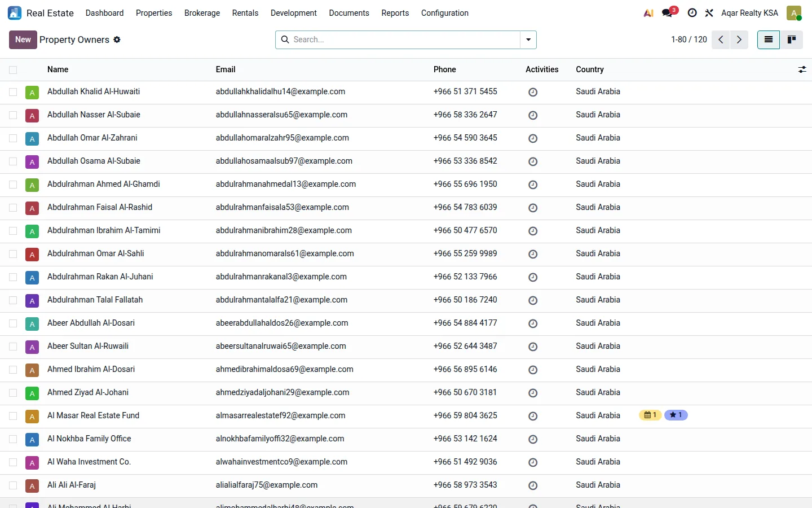Screen dimensions: 812x508
Task: Open the debug tools wrench icon
Action: click(x=709, y=13)
